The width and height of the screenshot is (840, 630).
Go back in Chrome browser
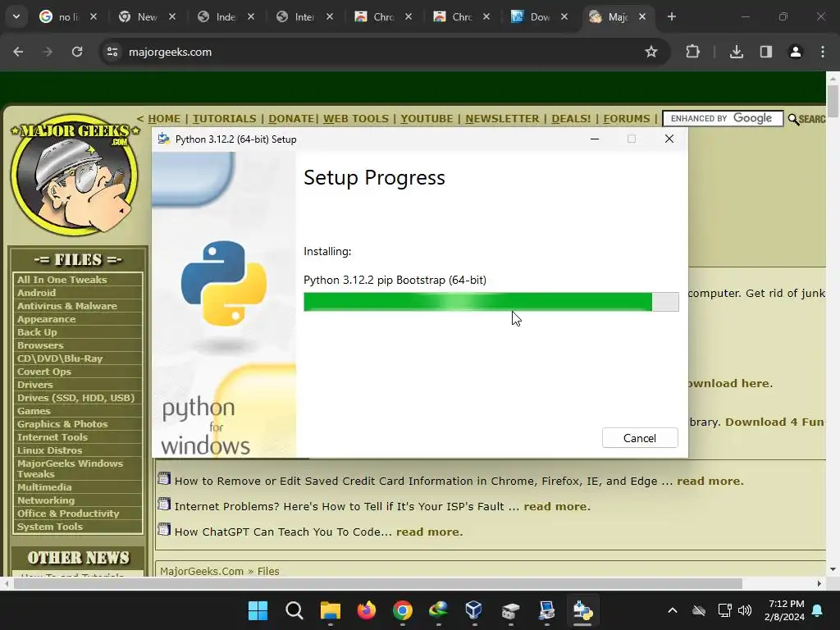click(x=18, y=52)
